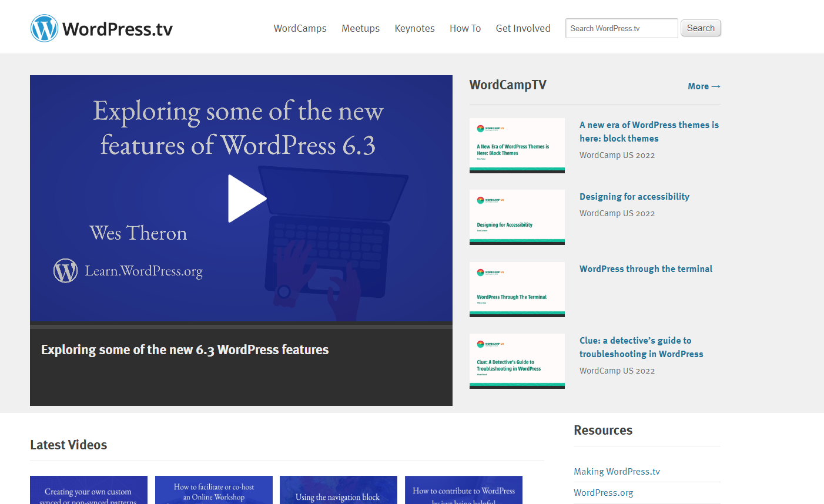The width and height of the screenshot is (824, 504).
Task: Open 'How to contribute to WordPress' thumbnail
Action: [464, 490]
